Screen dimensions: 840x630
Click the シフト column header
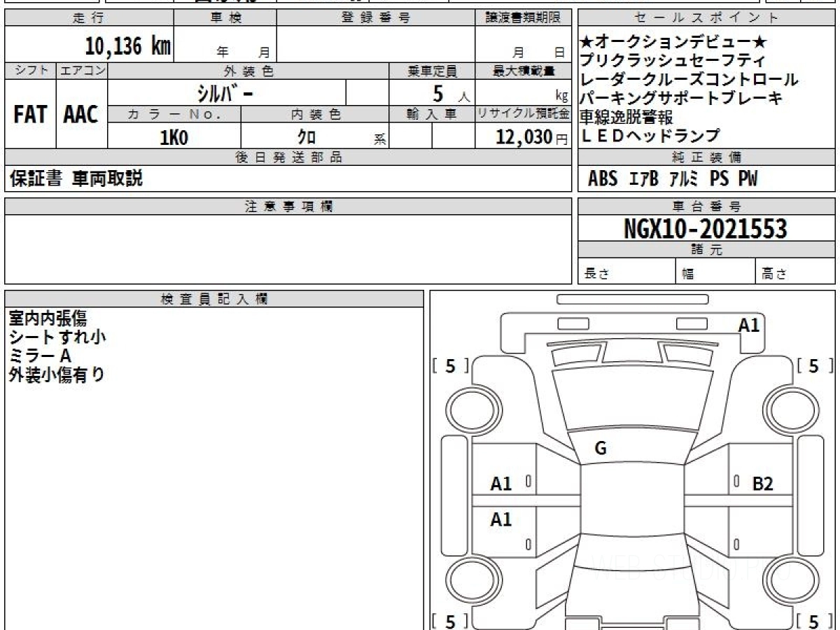[x=30, y=71]
